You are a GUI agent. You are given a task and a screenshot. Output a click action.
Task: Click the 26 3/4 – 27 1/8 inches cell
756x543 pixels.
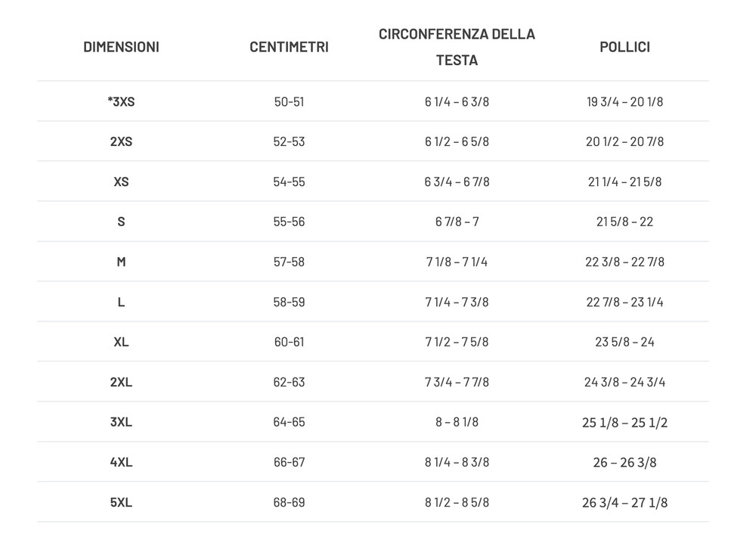tap(624, 502)
